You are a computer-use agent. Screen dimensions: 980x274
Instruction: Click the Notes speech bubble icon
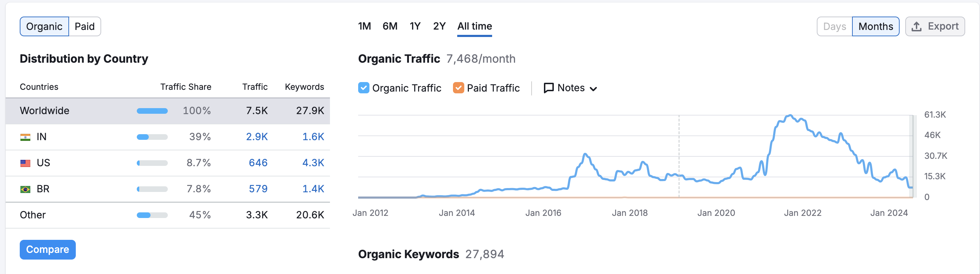[549, 88]
